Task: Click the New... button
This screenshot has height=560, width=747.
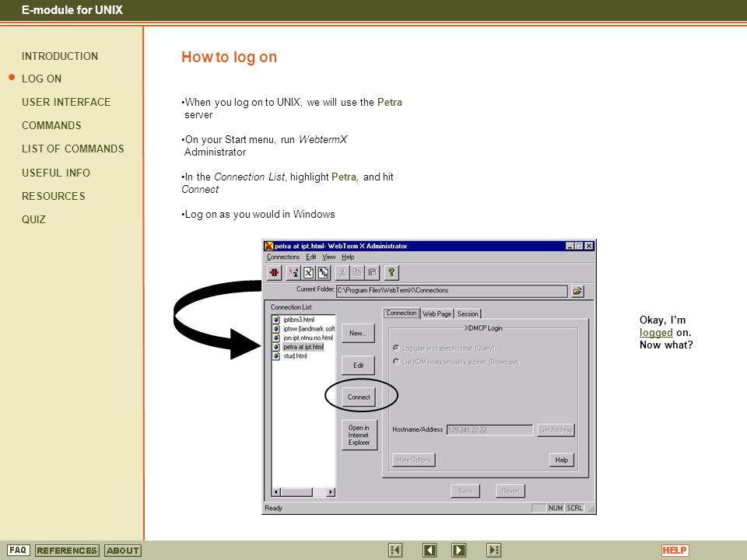Action: (358, 334)
